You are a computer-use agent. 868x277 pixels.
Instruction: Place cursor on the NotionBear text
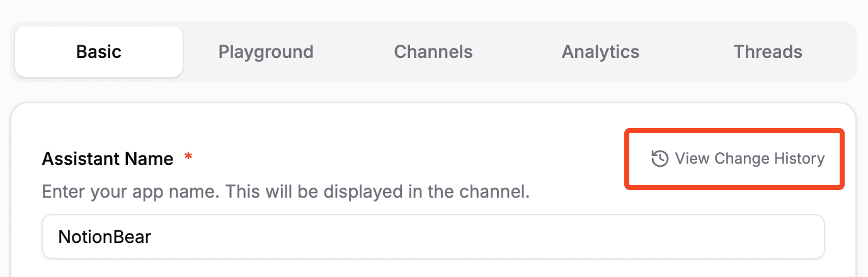click(105, 237)
